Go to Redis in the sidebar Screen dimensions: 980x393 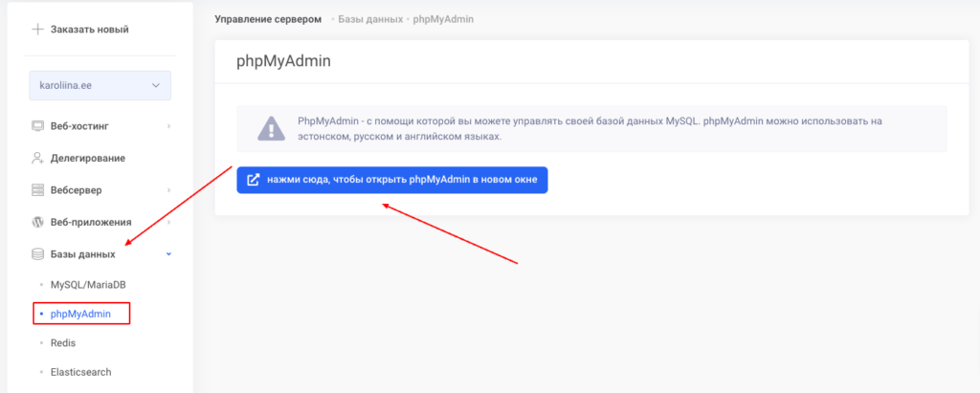63,342
